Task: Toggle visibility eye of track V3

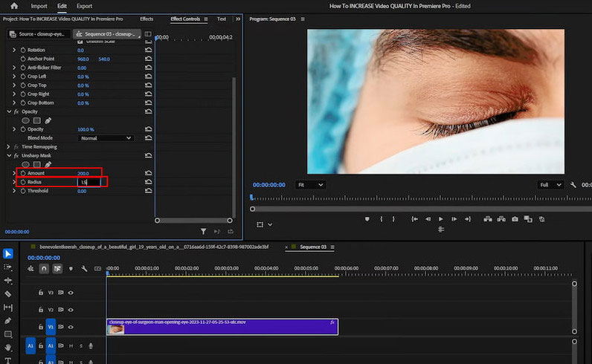Action: click(71, 293)
